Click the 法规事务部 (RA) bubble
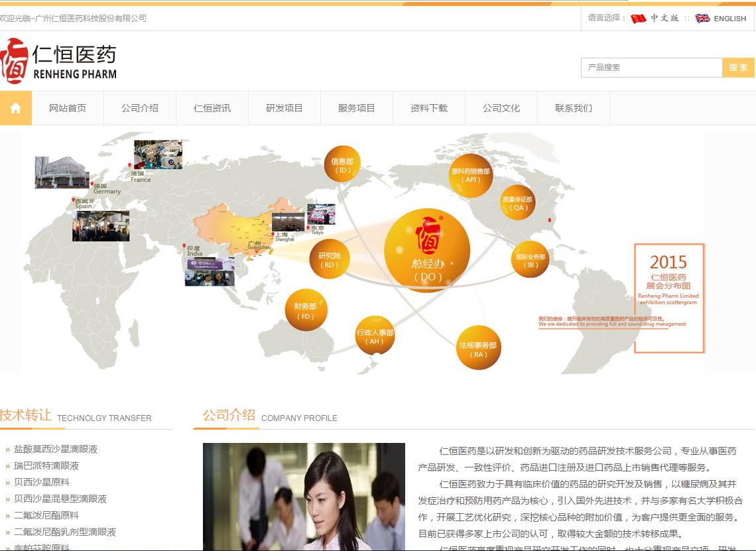The image size is (756, 551). 478,348
